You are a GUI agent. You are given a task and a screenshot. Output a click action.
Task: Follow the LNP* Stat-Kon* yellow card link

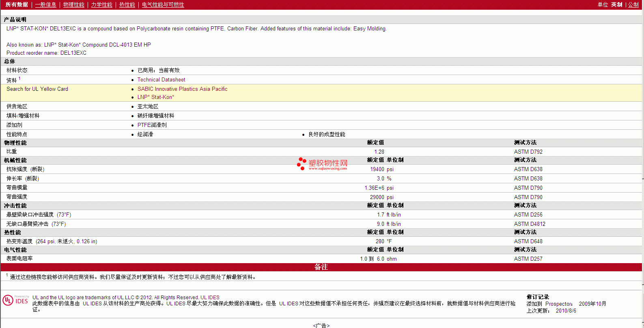(x=156, y=97)
